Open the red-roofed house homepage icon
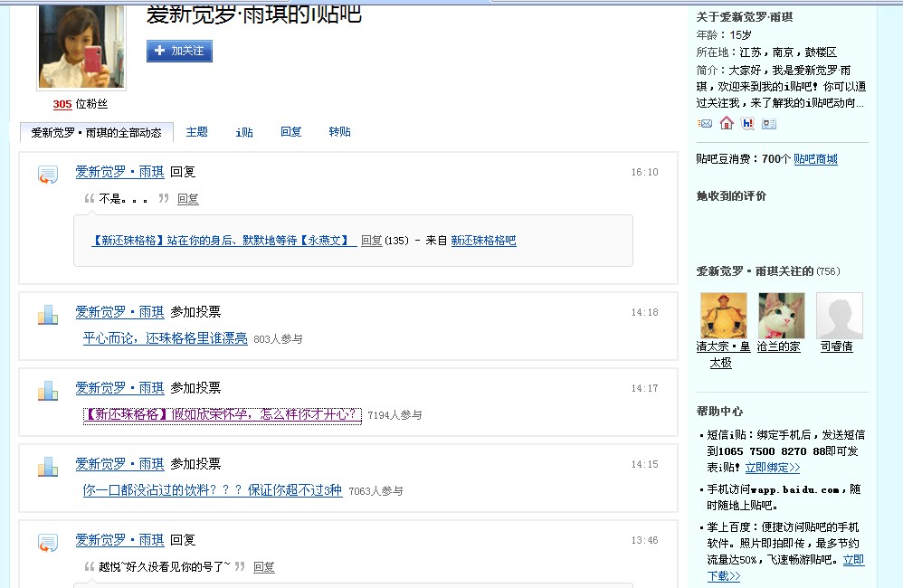This screenshot has height=588, width=903. 727,123
